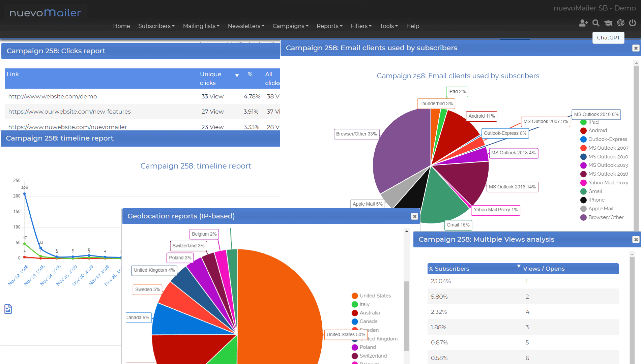Click the United States 50% pie label
641x364 pixels.
(346, 335)
